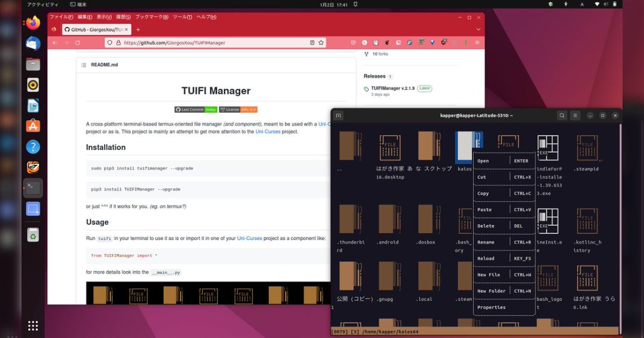Click the Firefox URL address bar

coord(215,43)
